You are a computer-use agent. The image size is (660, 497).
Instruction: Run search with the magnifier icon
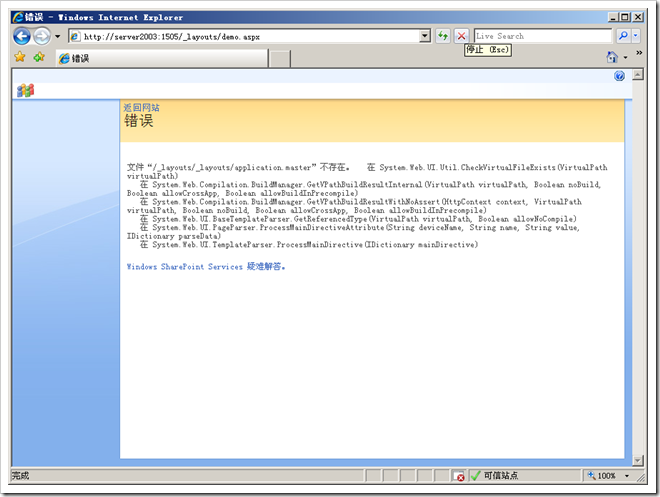(x=623, y=36)
